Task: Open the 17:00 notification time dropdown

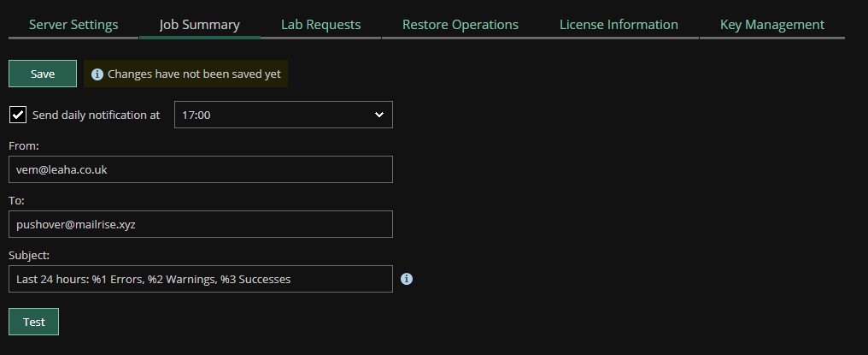Action: [x=284, y=115]
